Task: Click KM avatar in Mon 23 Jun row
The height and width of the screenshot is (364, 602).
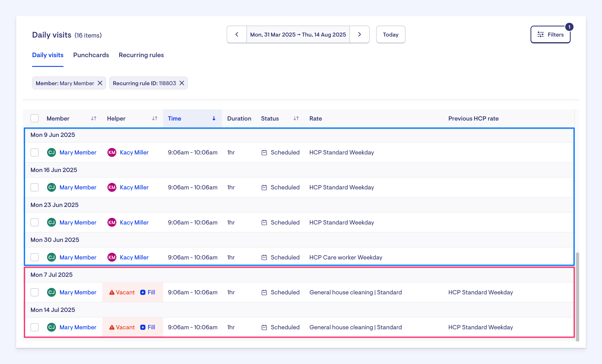Action: click(112, 222)
